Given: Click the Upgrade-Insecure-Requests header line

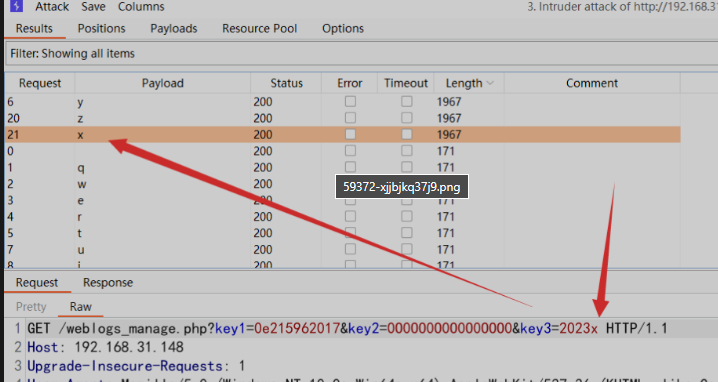Looking at the screenshot, I should [x=136, y=366].
